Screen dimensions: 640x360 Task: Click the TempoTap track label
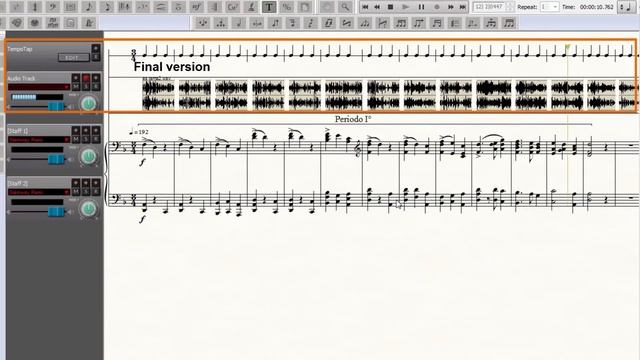pos(20,49)
